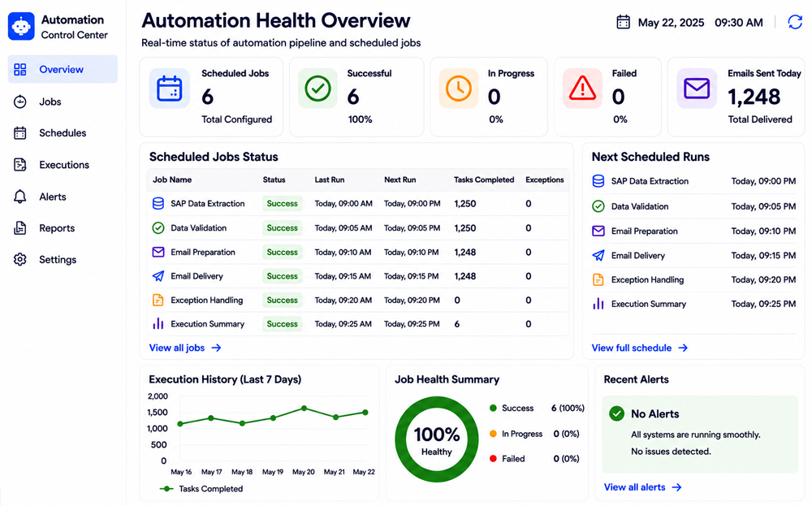This screenshot has height=506, width=812.
Task: Click the 100% Healthy donut chart
Action: point(437,439)
